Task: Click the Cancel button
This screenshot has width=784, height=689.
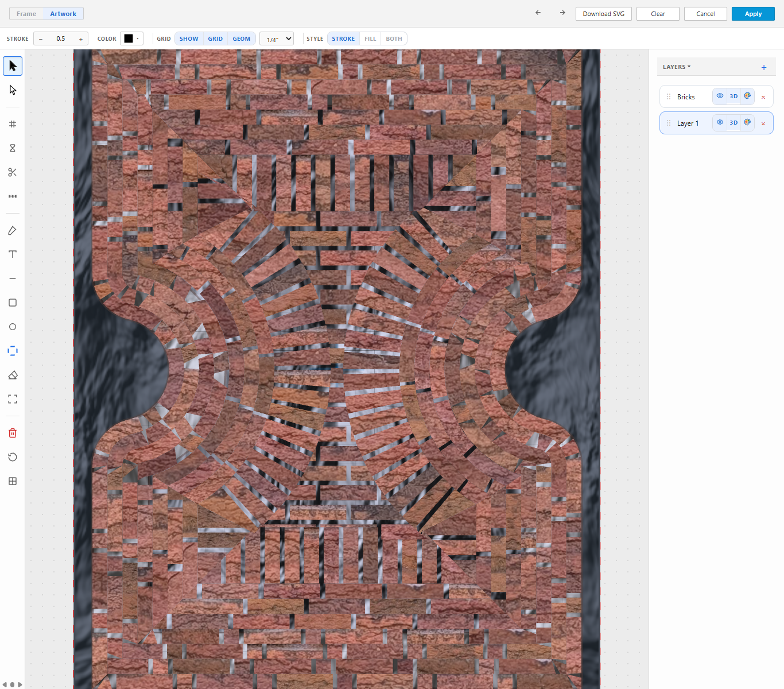Action: [x=705, y=14]
